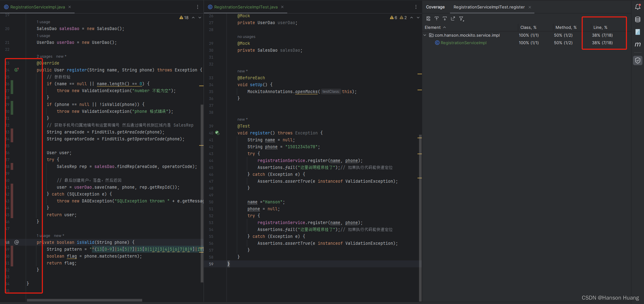This screenshot has width=644, height=304.
Task: Switch to RegistrationServiceImplTest.register coverage tab
Action: pyautogui.click(x=489, y=7)
